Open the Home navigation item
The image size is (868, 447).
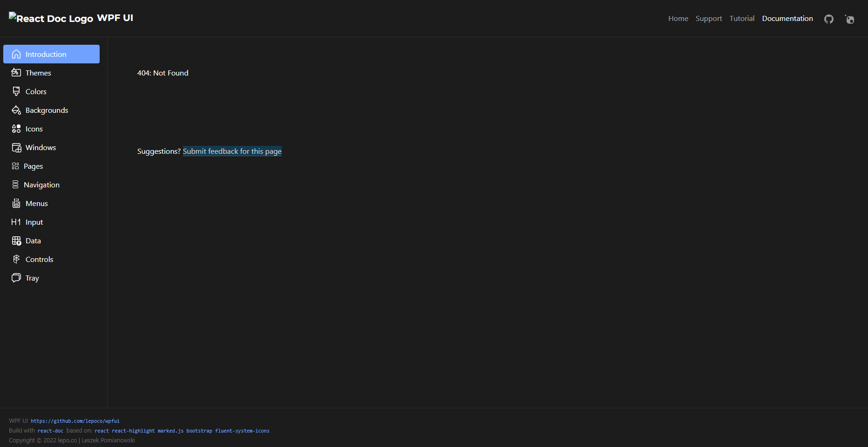678,18
